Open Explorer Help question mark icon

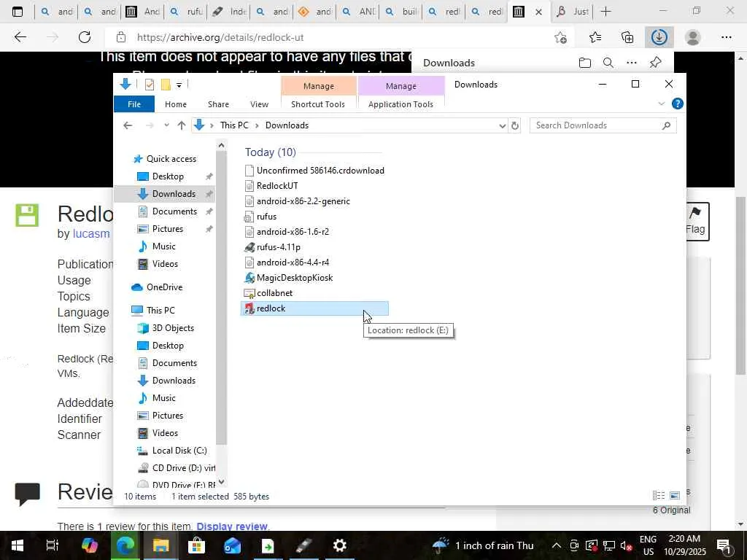[x=678, y=104]
